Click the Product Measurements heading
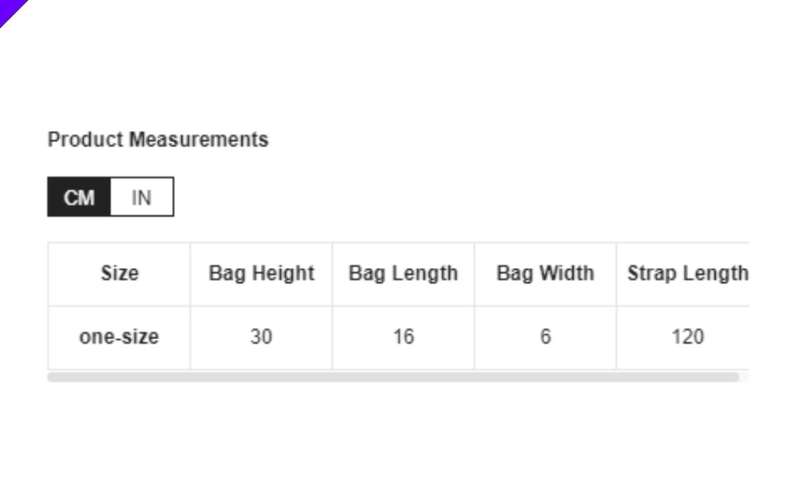Image resolution: width=800 pixels, height=497 pixels. point(158,139)
